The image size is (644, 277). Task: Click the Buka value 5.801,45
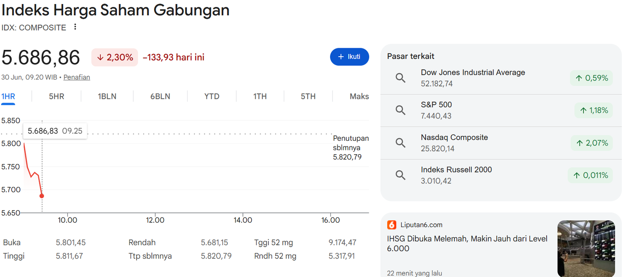(x=70, y=242)
